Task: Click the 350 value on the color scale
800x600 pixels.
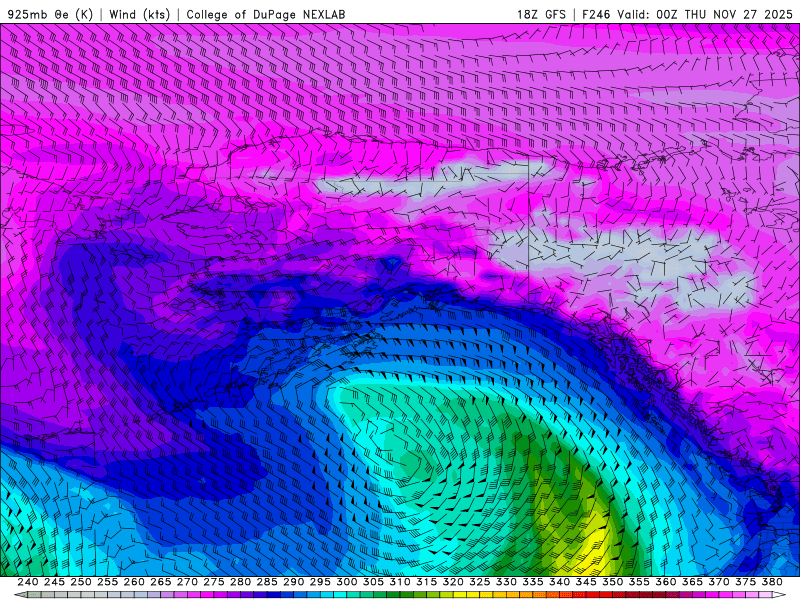Action: point(612,582)
